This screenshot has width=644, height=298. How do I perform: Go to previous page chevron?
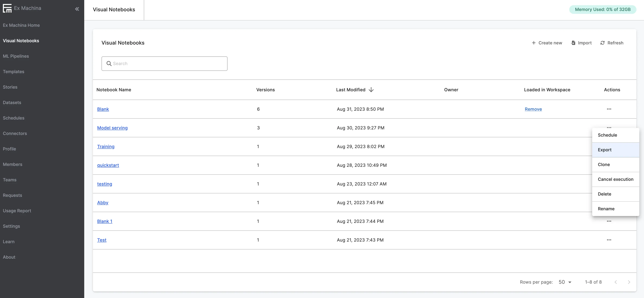tap(616, 282)
